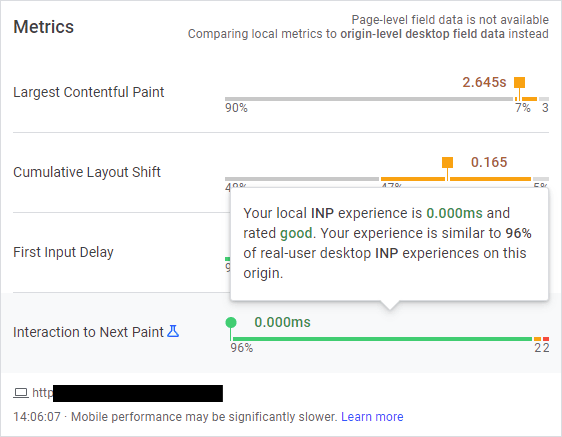Click the 0.165 CLS value

489,162
